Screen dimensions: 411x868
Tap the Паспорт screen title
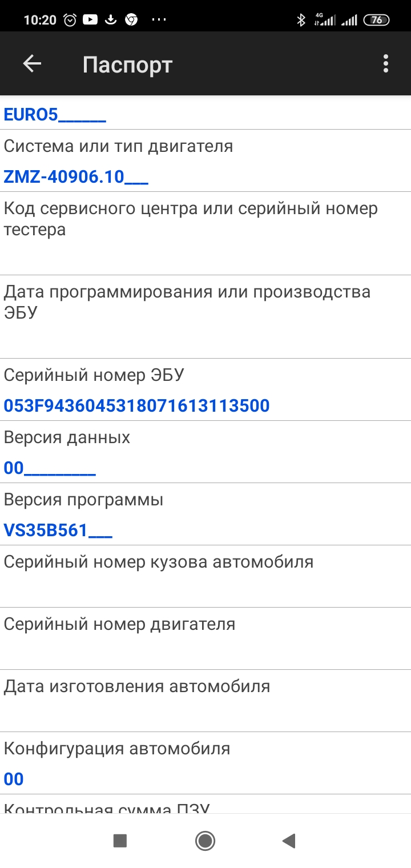pos(127,65)
